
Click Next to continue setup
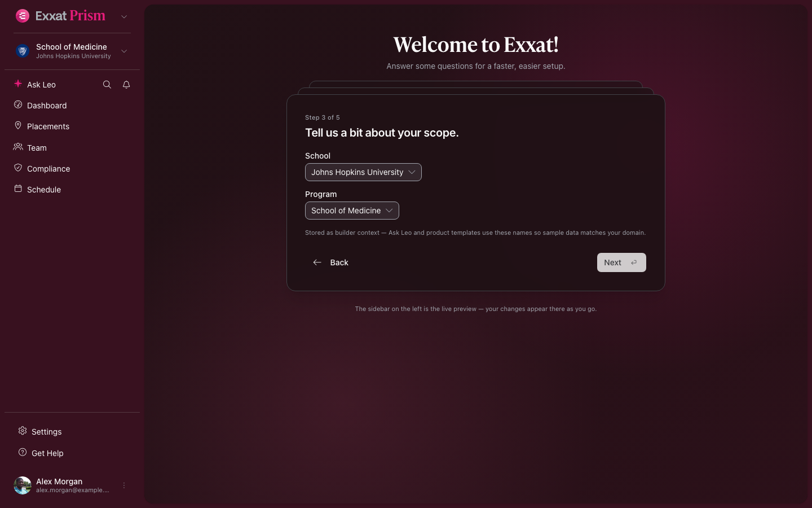[621, 262]
